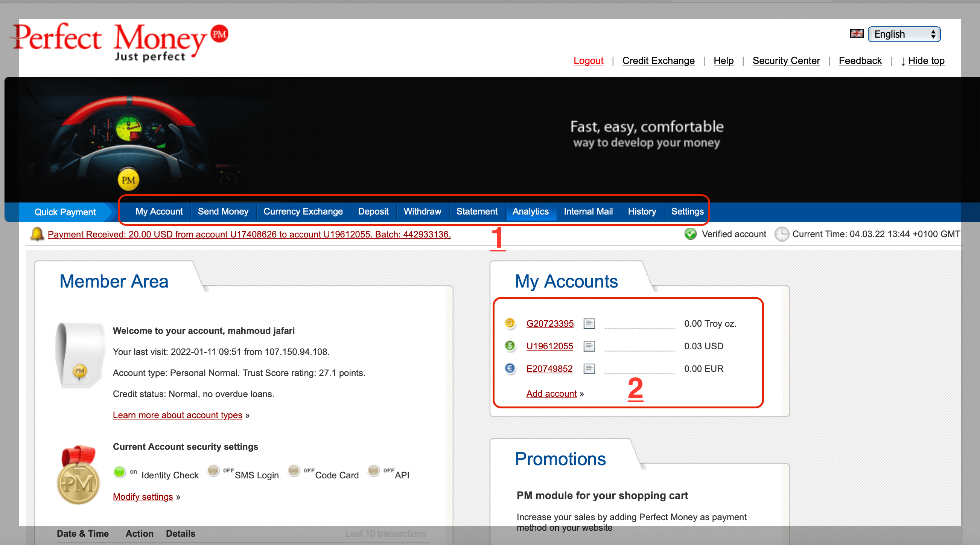The image size is (980, 545).
Task: Open the statement icon next to G20723395
Action: [x=589, y=323]
